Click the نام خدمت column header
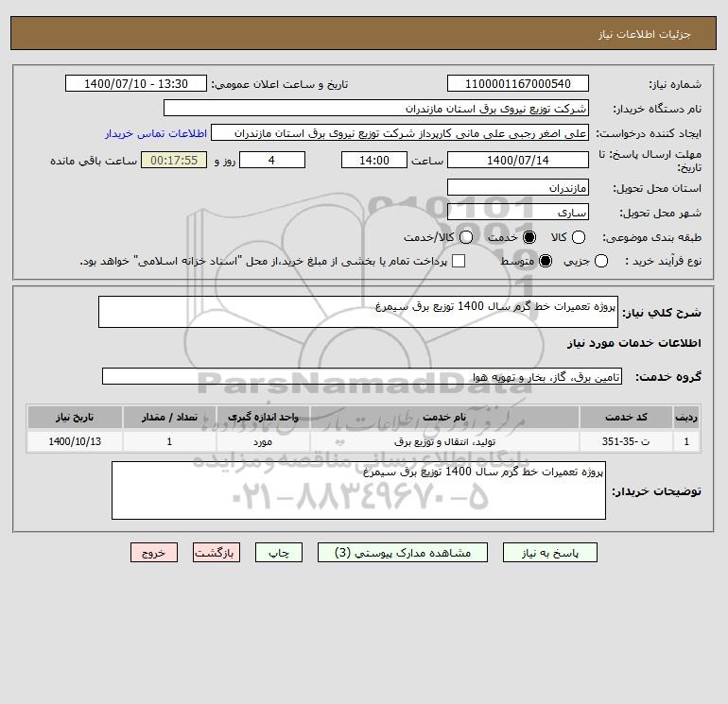728x704 pixels. pyautogui.click(x=444, y=417)
